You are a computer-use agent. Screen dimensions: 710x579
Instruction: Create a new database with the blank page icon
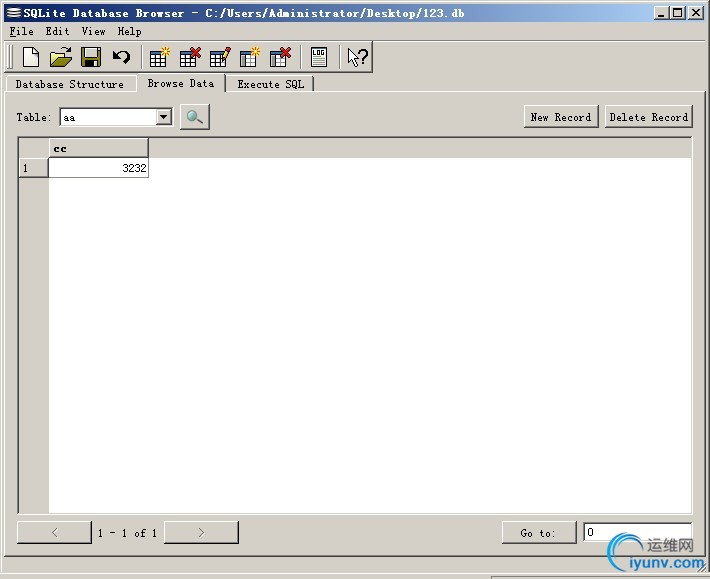(31, 57)
